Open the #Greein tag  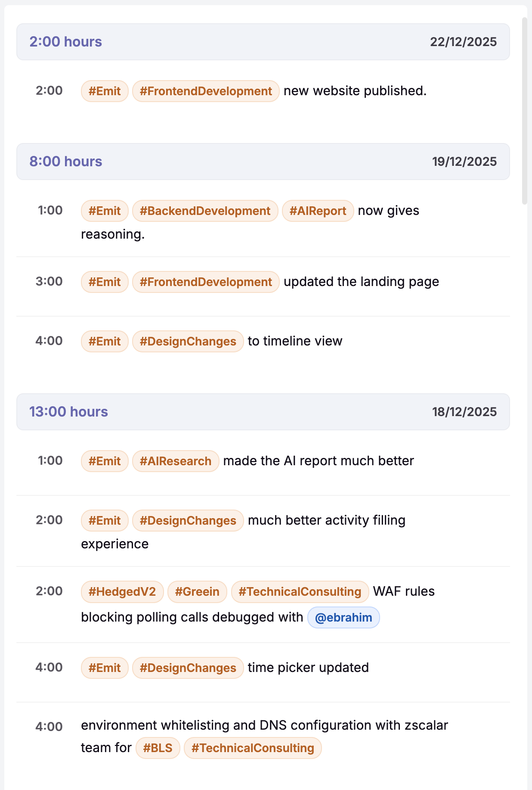point(197,591)
